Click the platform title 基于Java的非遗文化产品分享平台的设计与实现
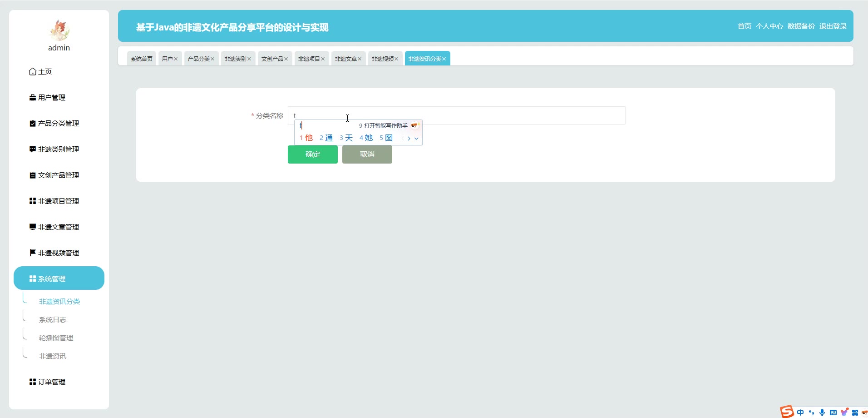868x418 pixels. click(232, 27)
